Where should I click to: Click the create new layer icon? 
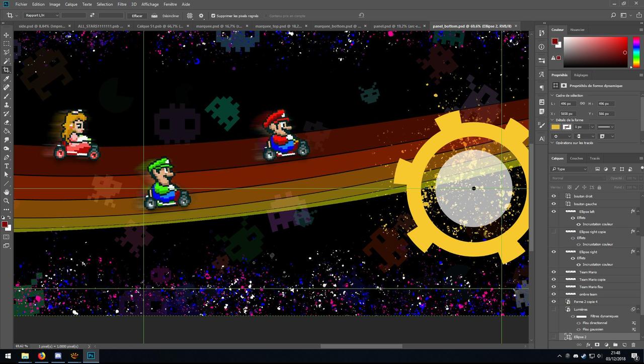(624, 345)
